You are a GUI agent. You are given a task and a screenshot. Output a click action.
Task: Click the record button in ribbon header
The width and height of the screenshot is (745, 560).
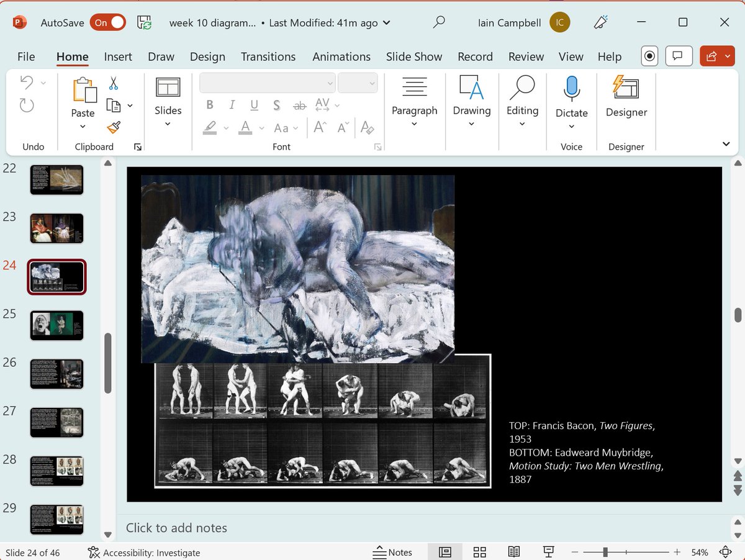coord(649,56)
